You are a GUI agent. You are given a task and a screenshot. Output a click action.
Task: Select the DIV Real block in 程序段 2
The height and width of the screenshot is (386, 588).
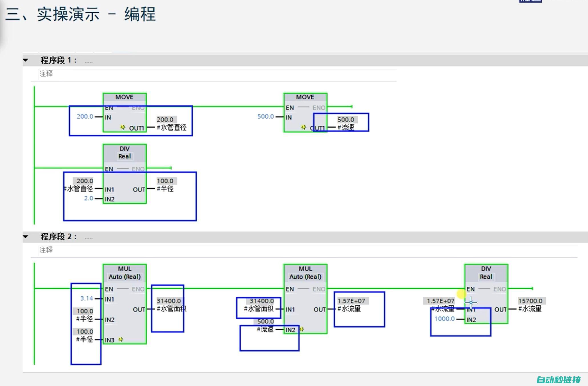pyautogui.click(x=486, y=294)
